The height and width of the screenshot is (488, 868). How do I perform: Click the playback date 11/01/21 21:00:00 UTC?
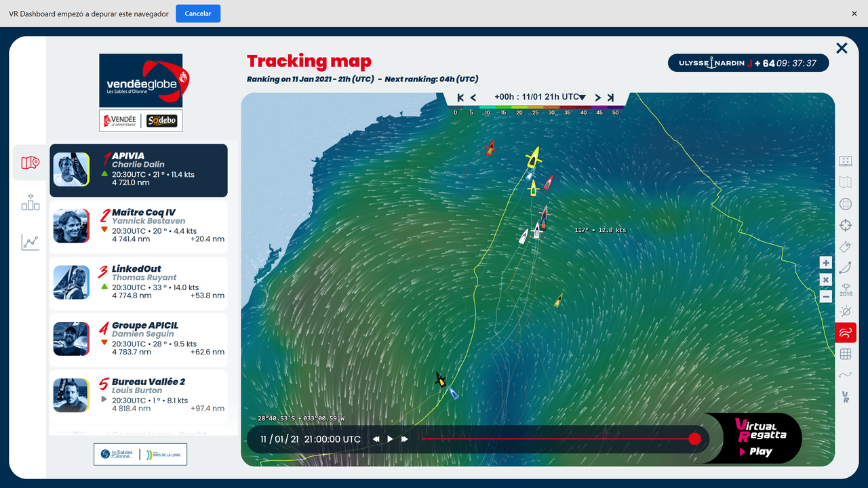(311, 439)
